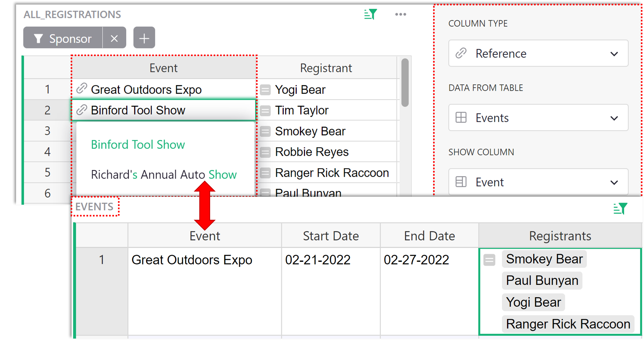Viewport: 644px width, 340px height.
Task: Select the Smokey Bear chip in Registrants
Action: [544, 259]
